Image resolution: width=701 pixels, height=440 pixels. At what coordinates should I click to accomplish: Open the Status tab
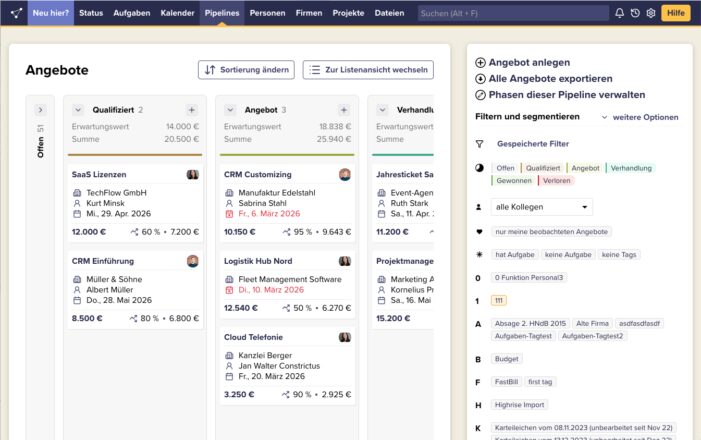click(91, 13)
